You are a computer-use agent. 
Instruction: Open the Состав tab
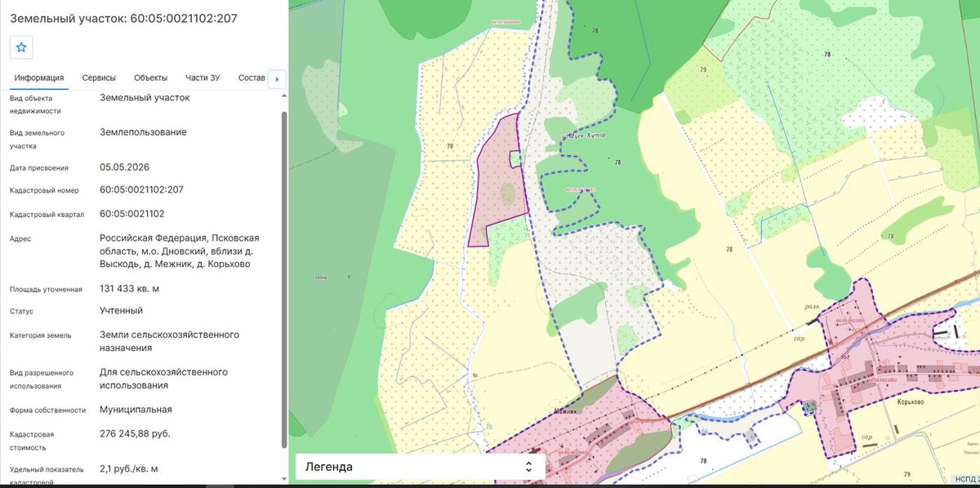(x=252, y=78)
